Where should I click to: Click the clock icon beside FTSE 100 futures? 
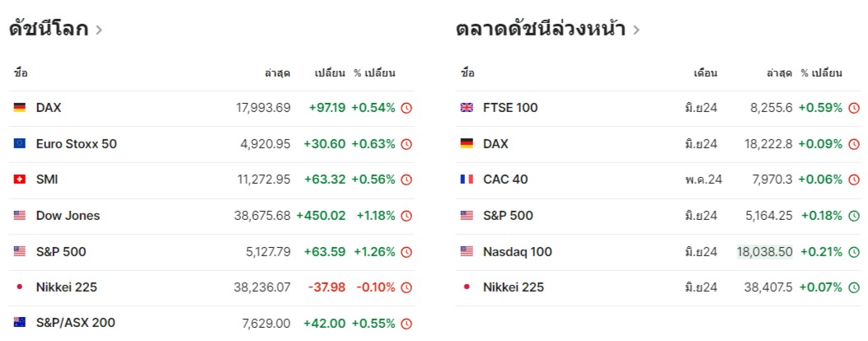pos(854,108)
